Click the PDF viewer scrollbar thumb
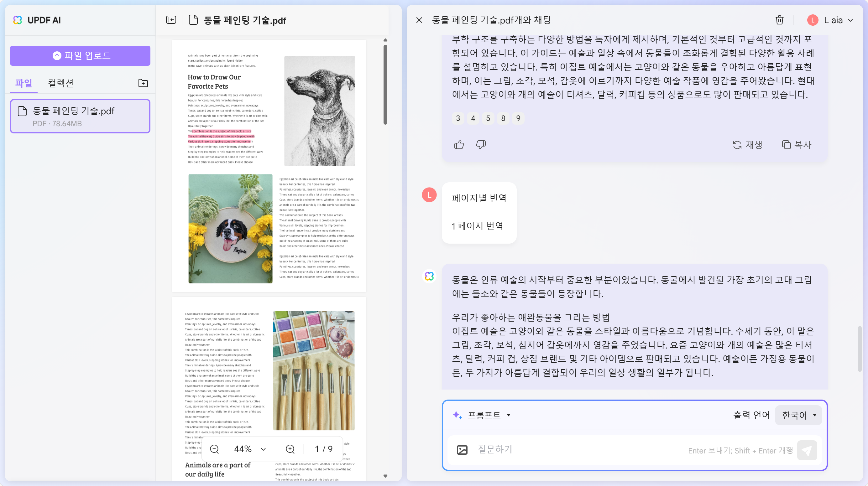 [x=385, y=84]
